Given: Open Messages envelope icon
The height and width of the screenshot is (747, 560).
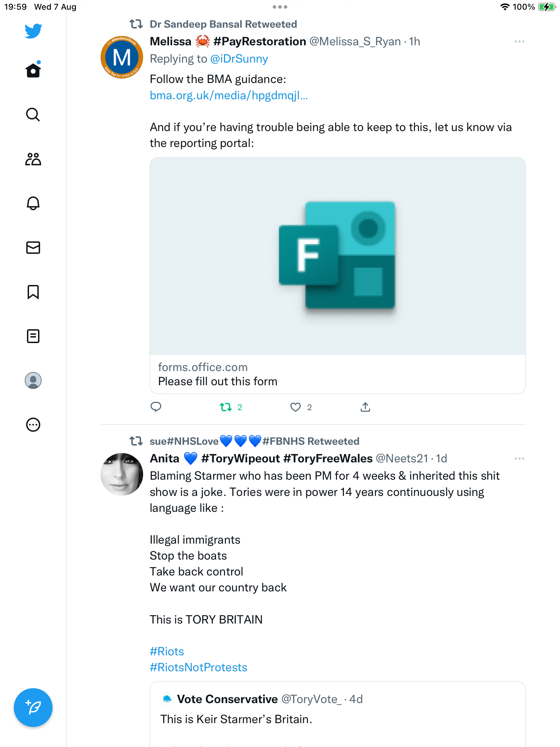Looking at the screenshot, I should coord(33,248).
